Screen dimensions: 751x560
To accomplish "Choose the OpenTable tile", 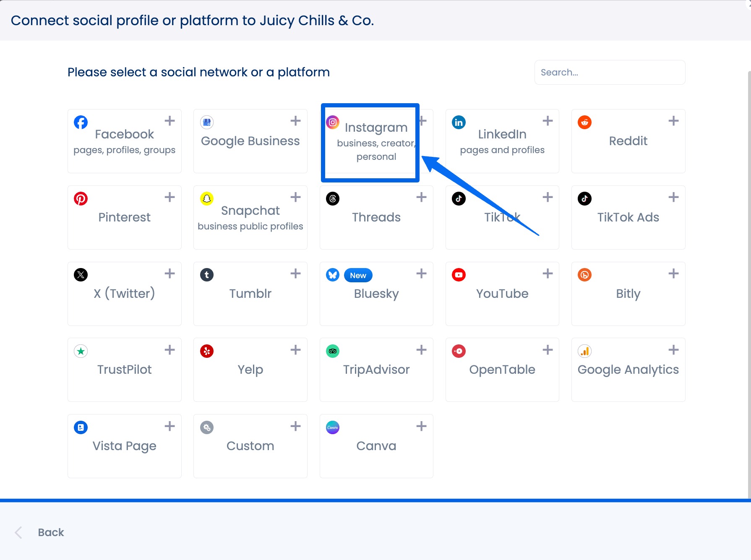I will coord(502,370).
